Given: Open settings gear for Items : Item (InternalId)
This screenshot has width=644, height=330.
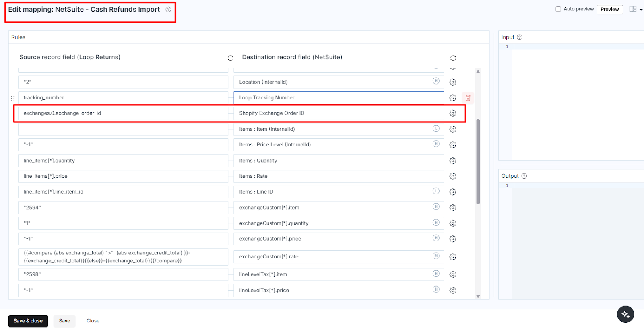Looking at the screenshot, I should 453,129.
